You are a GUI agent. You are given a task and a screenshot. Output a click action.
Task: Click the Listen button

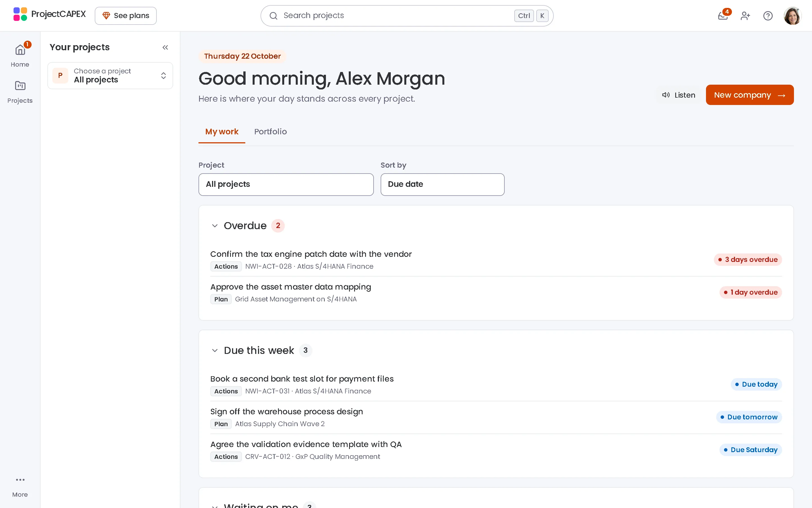pyautogui.click(x=678, y=95)
